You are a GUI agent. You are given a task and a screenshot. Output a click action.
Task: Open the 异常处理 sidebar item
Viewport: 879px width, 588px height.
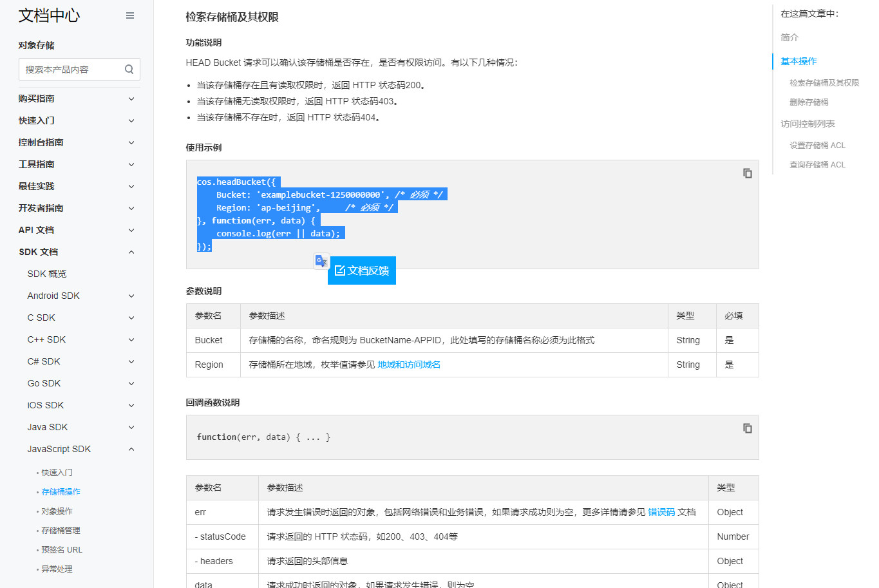(x=57, y=569)
